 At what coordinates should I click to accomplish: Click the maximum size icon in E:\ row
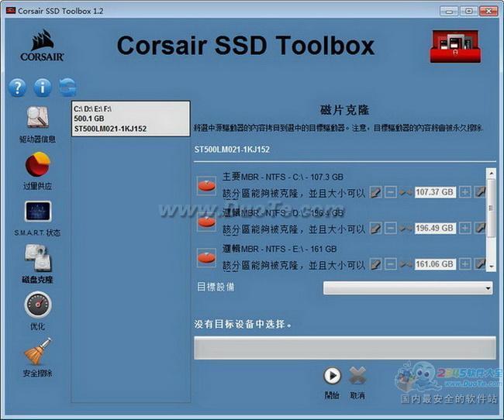479,264
